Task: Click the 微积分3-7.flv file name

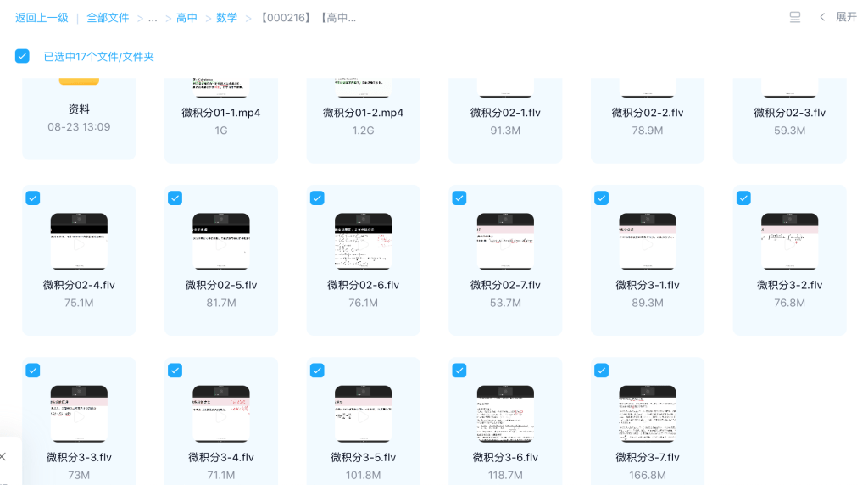Action: point(648,457)
